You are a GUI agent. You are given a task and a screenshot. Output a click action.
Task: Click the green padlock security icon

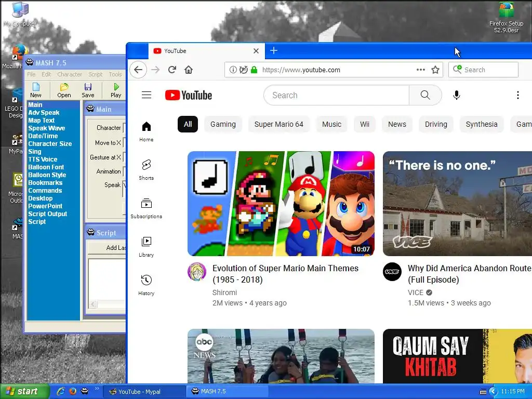coord(254,70)
